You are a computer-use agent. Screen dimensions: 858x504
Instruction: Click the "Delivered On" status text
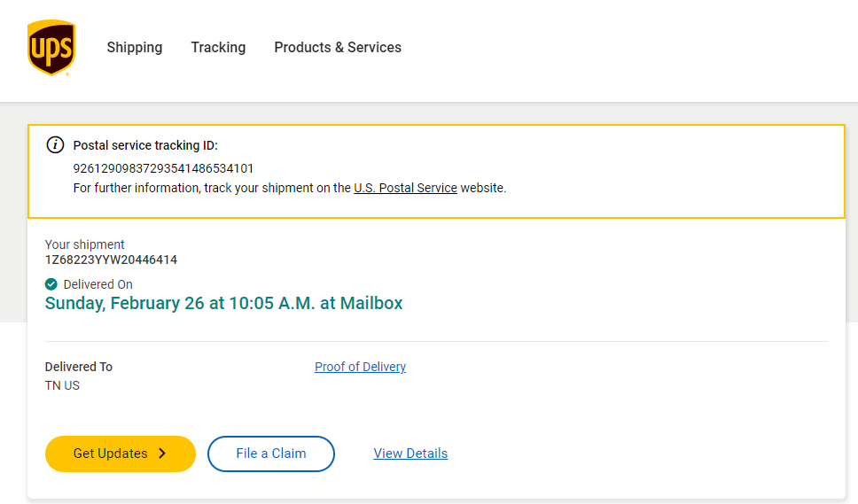pos(98,284)
